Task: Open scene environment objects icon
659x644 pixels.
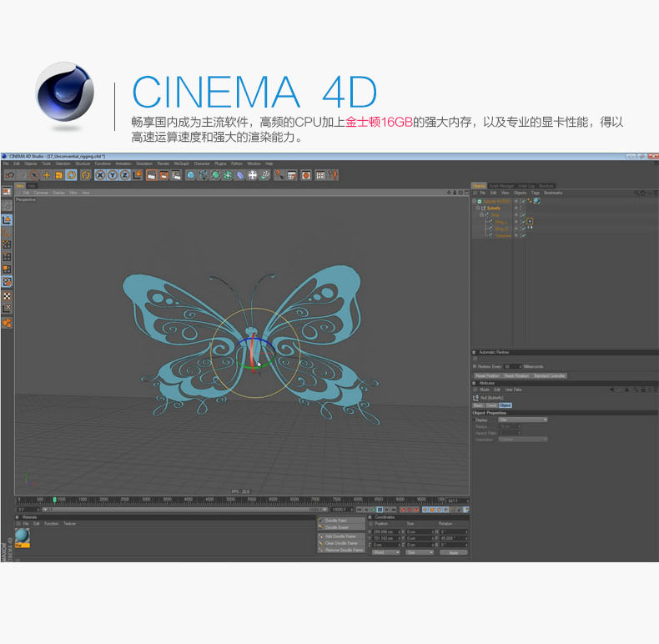Action: [252, 175]
